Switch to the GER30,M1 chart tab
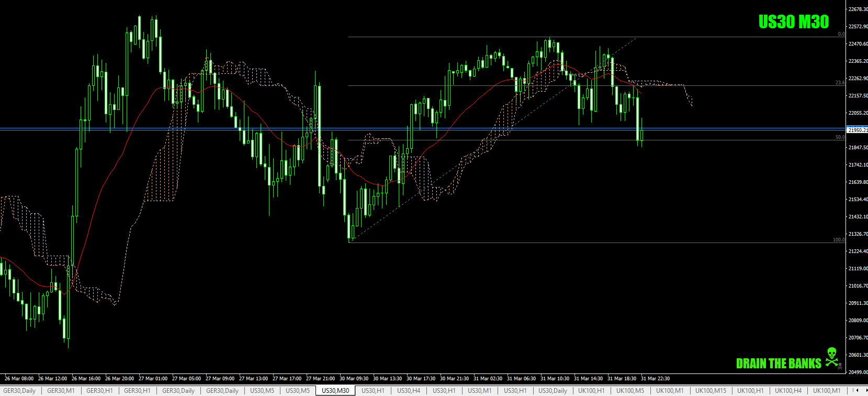This screenshot has width=868, height=396. point(61,391)
